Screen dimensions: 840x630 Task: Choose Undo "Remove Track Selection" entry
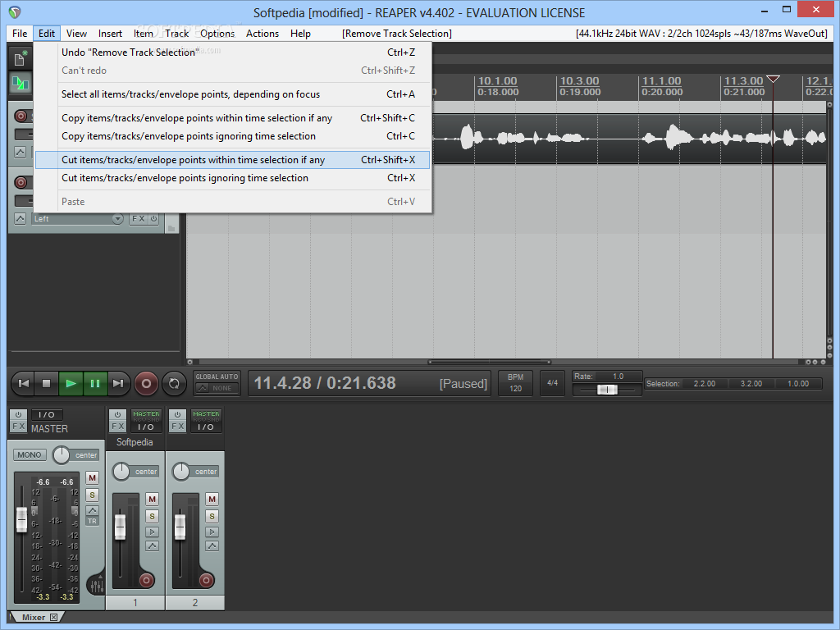click(x=233, y=52)
